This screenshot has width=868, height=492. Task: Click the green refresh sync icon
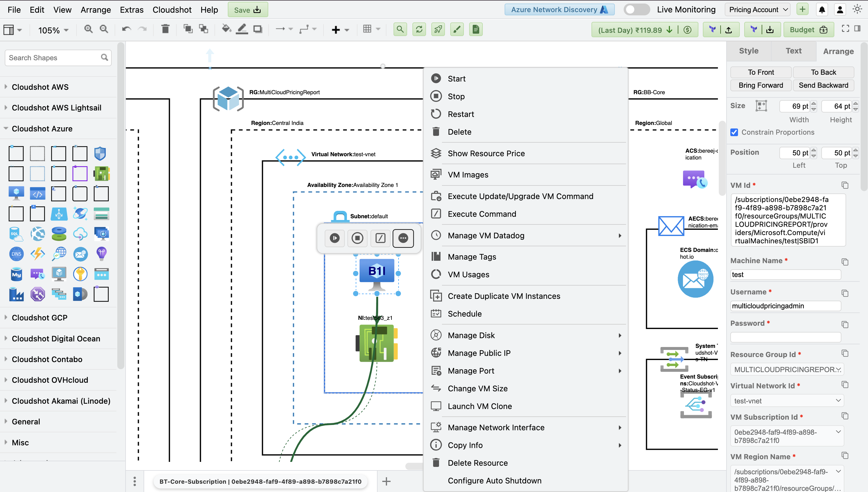[x=419, y=30]
